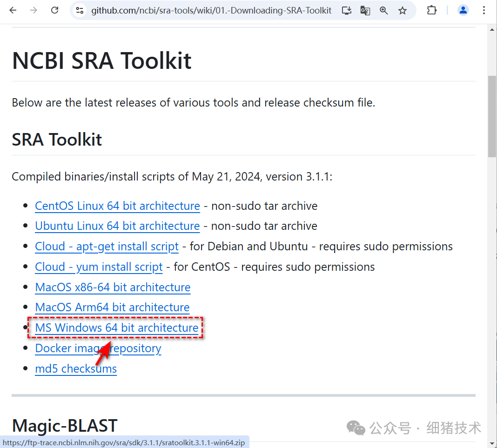Screen dimensions: 497x448
Task: Open the Ubuntu Linux 64 bit architecture link
Action: [x=117, y=226]
